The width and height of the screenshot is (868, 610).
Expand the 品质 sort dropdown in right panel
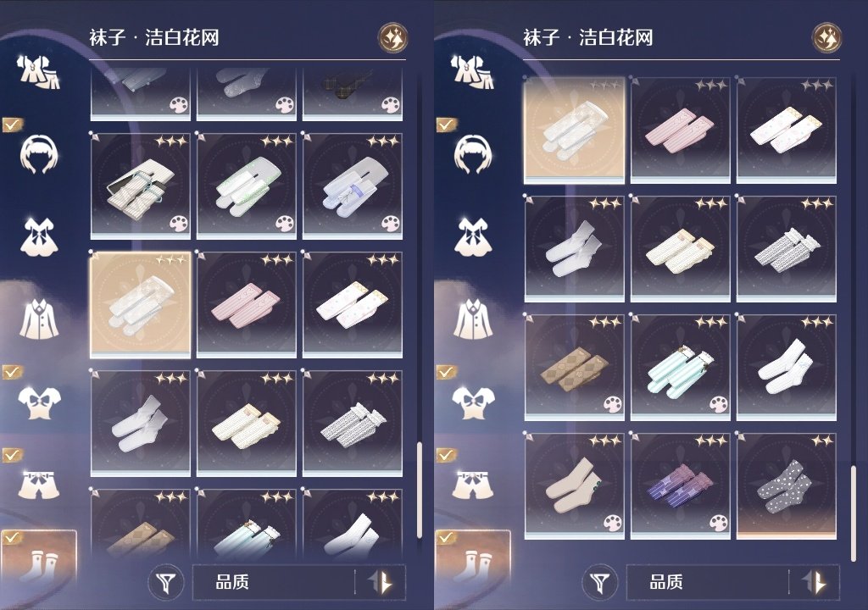733,582
